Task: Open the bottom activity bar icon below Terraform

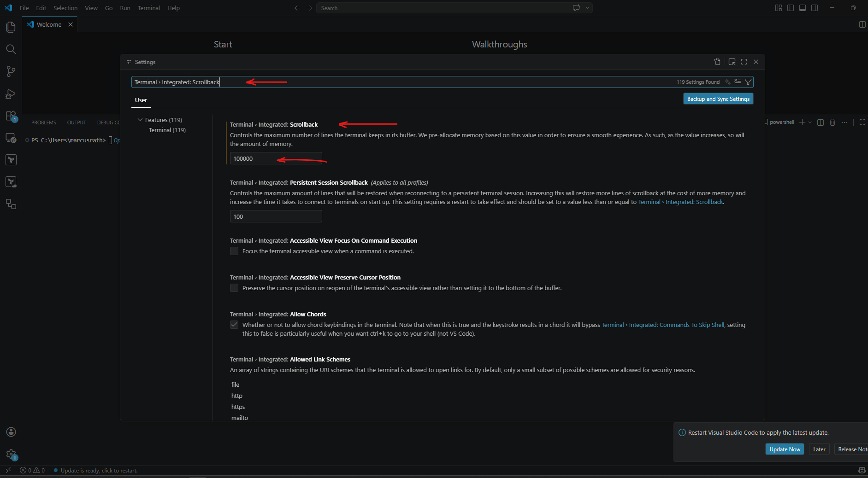Action: 11,204
